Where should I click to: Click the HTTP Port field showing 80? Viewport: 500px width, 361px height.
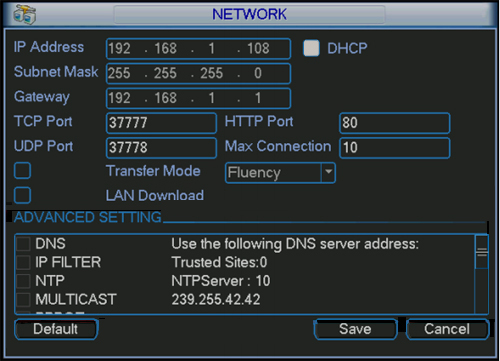coord(395,123)
